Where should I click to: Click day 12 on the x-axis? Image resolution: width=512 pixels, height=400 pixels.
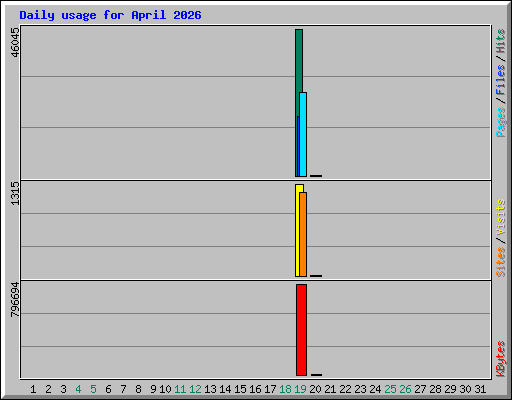tap(195, 389)
